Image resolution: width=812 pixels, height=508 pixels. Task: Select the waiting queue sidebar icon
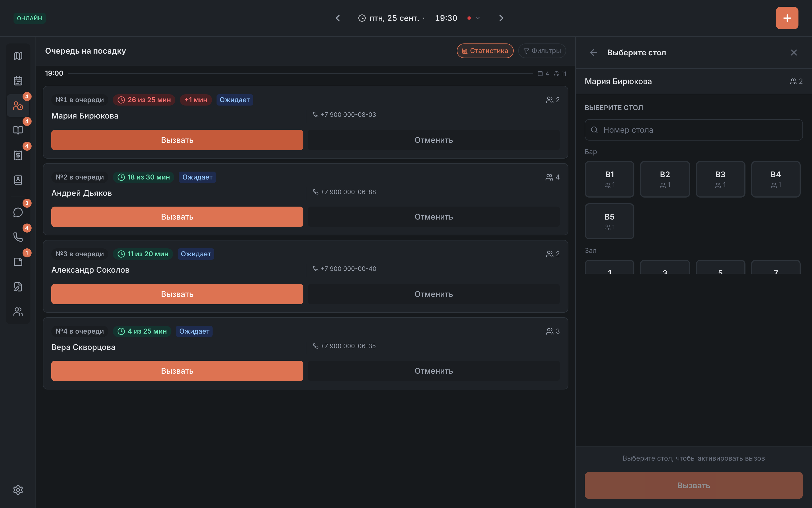click(x=18, y=106)
